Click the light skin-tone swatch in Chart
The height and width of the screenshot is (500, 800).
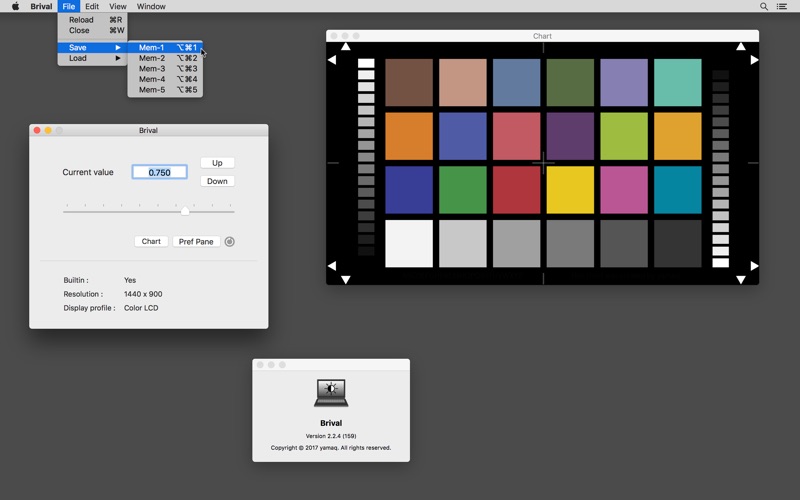click(463, 82)
